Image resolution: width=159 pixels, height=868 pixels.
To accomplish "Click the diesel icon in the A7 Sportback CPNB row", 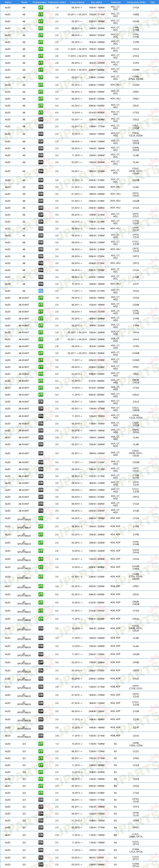I will 41,662.
